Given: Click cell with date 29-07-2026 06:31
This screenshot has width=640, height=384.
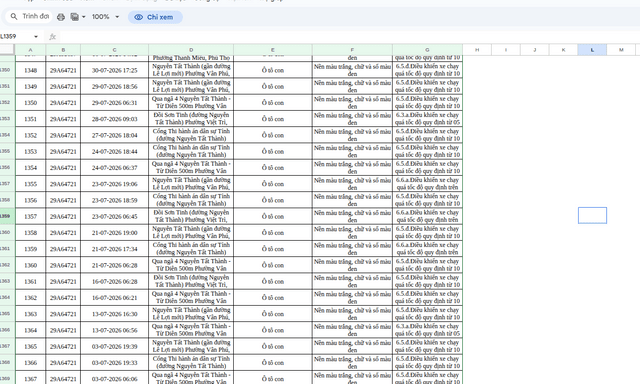Looking at the screenshot, I should (115, 103).
